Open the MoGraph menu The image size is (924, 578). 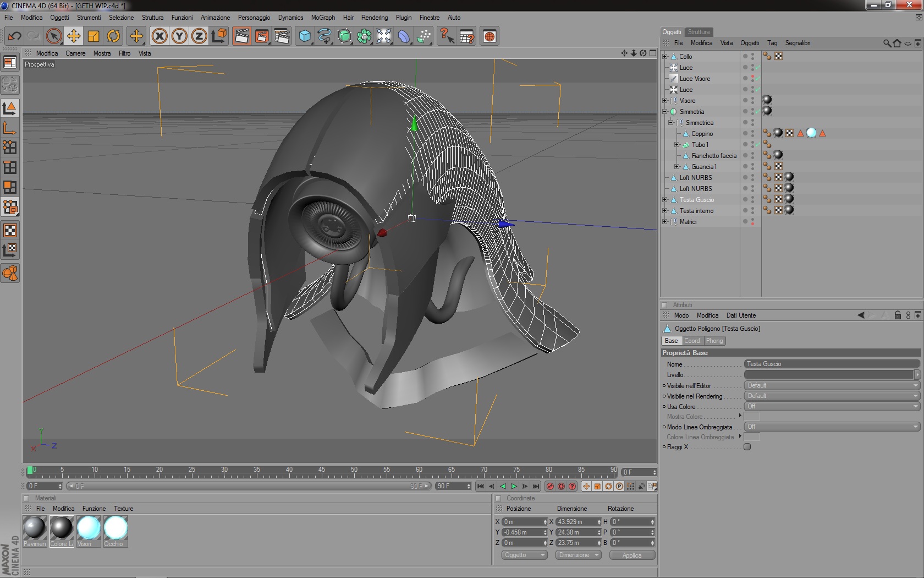tap(323, 18)
